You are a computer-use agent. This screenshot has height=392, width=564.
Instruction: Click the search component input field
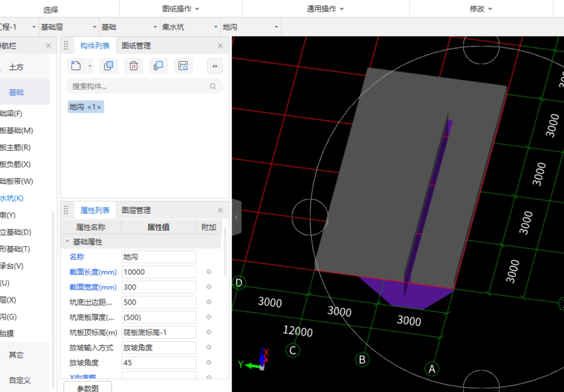(144, 86)
